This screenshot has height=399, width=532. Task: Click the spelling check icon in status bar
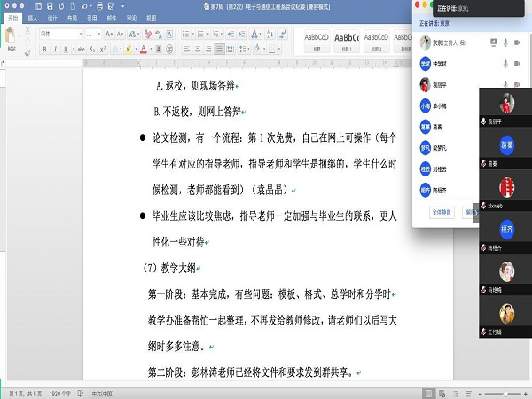(81, 394)
